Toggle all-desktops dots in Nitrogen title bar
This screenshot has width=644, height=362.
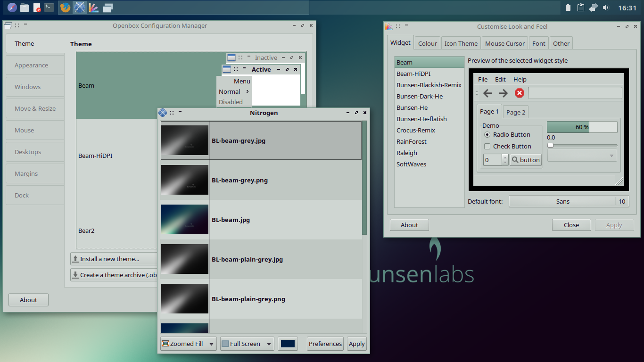[172, 112]
